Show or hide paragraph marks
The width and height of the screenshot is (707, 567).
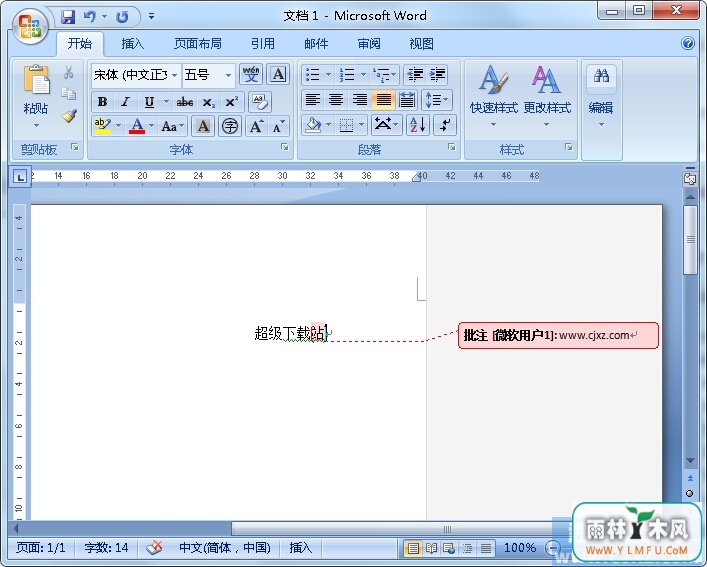pyautogui.click(x=445, y=125)
